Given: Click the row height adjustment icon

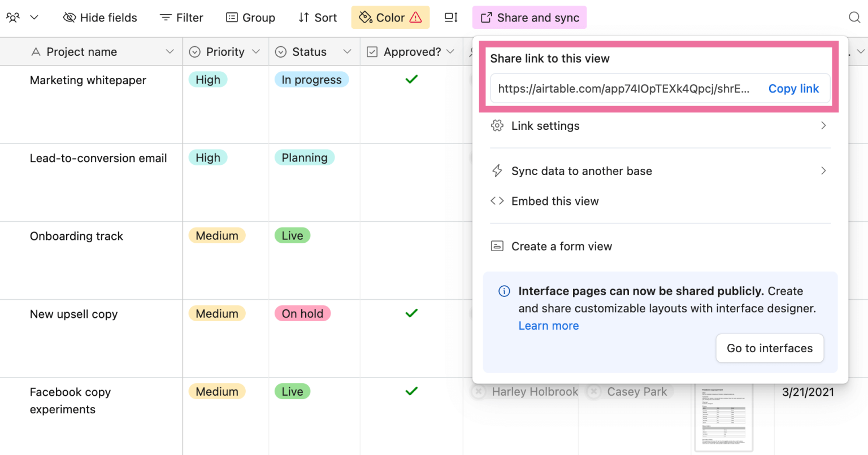Looking at the screenshot, I should click(450, 17).
